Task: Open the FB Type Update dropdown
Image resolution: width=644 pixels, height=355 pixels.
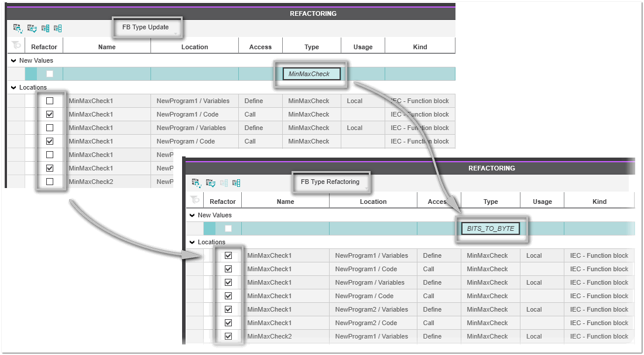Action: point(148,28)
